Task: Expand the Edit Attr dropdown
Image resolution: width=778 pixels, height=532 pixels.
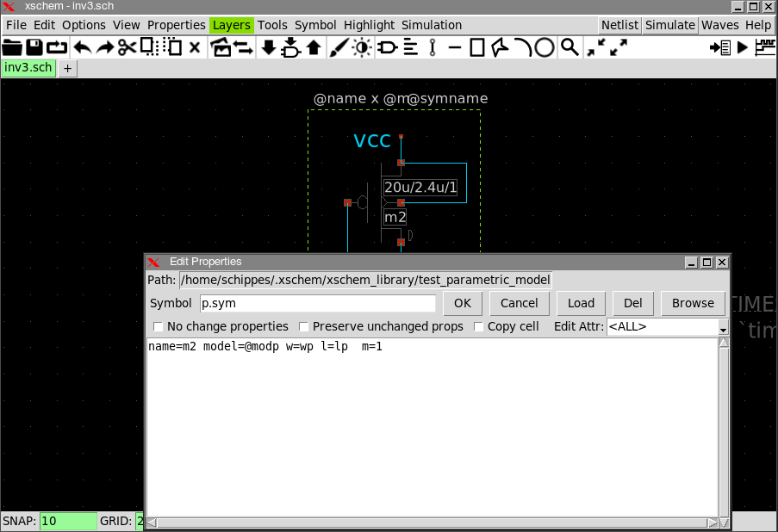Action: click(x=723, y=327)
